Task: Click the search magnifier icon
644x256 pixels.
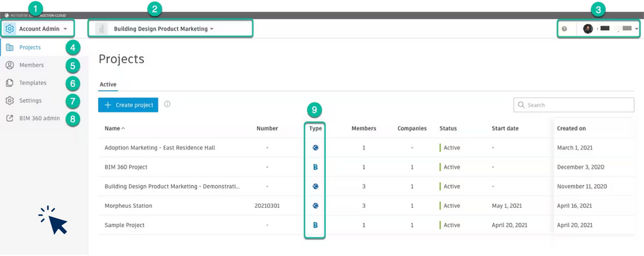Action: (521, 105)
